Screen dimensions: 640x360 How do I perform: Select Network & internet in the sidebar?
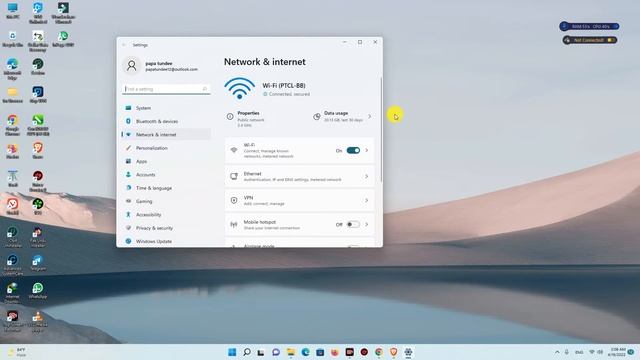coord(166,134)
